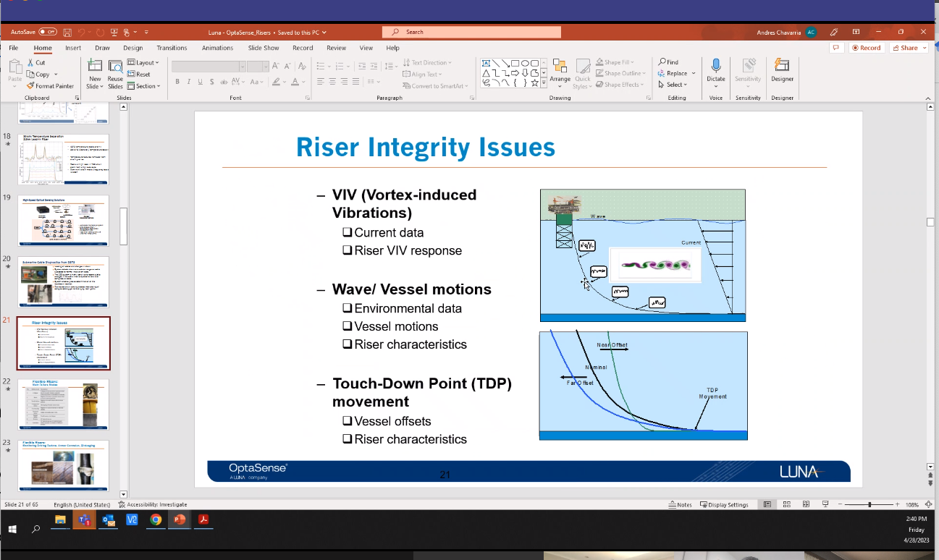Insert a text box shape from the gallery

(x=487, y=63)
